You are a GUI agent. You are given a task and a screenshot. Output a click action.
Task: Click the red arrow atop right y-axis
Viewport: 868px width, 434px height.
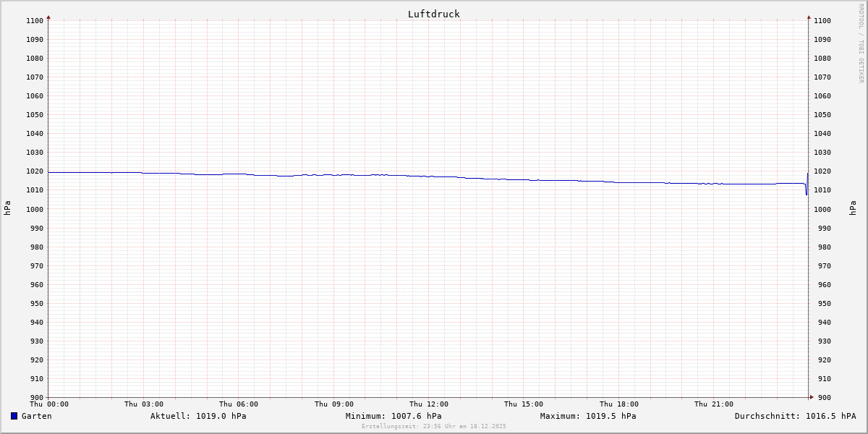[x=809, y=17]
